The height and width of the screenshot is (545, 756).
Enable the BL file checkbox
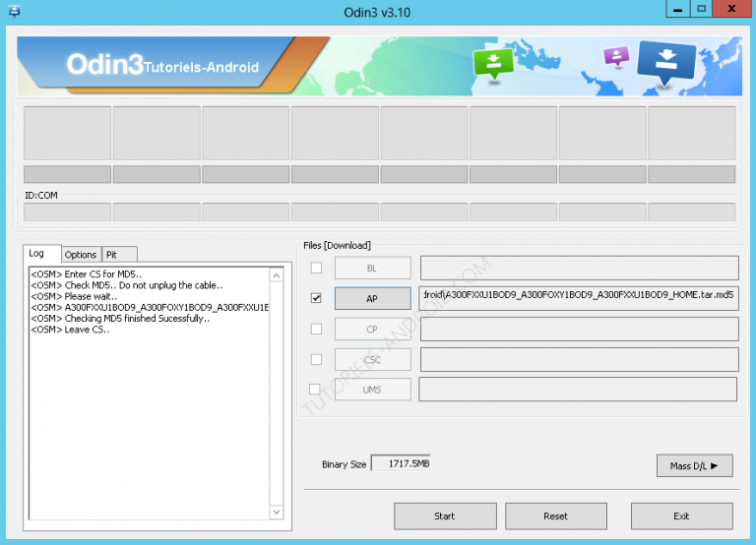click(316, 268)
